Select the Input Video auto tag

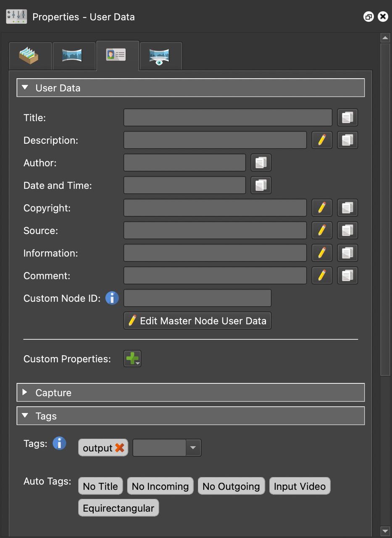pos(300,486)
